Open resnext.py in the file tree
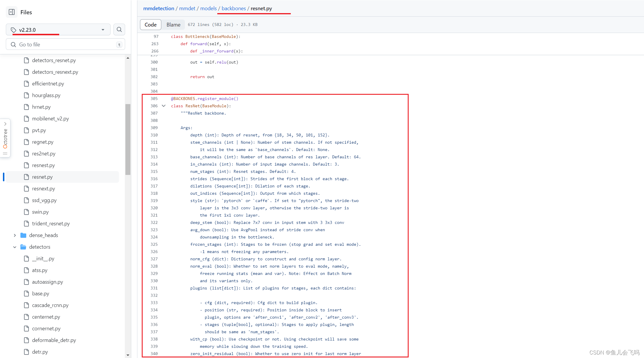Image resolution: width=644 pixels, height=358 pixels. (x=43, y=189)
